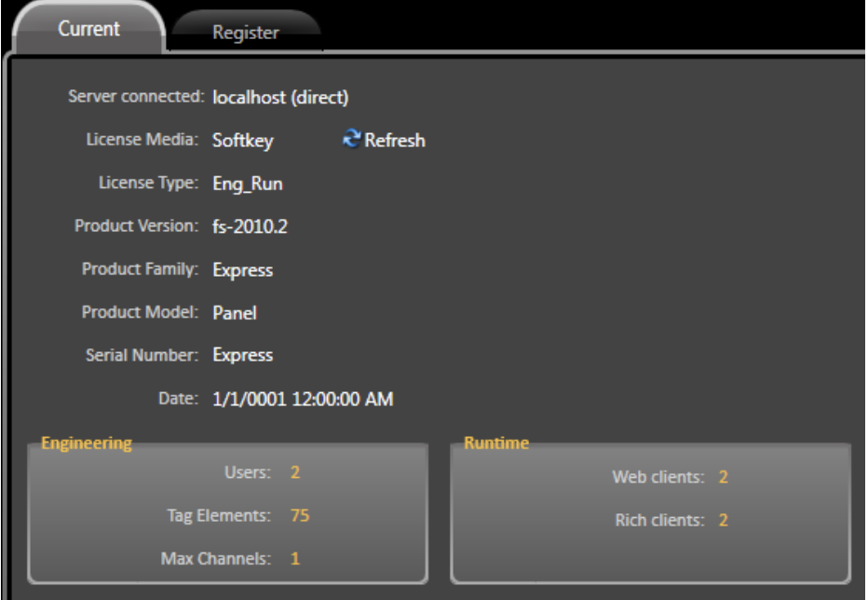The width and height of the screenshot is (868, 600).
Task: Switch to the Register tab
Action: 246,32
